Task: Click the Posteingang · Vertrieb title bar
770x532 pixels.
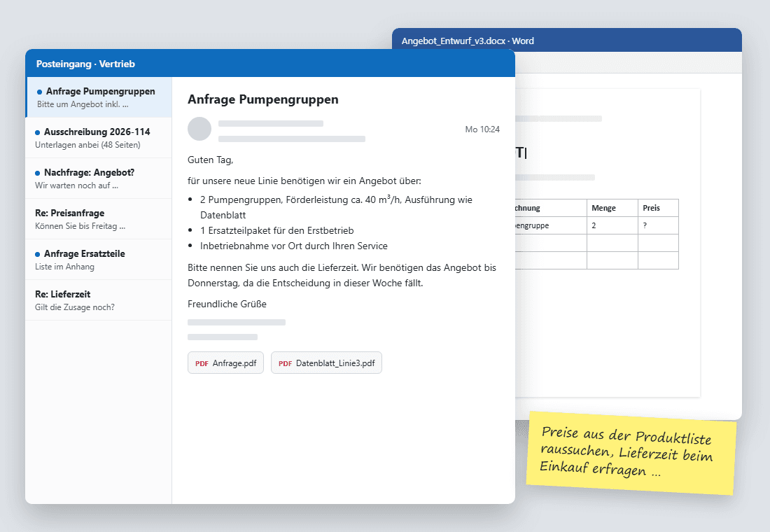Action: pos(270,64)
